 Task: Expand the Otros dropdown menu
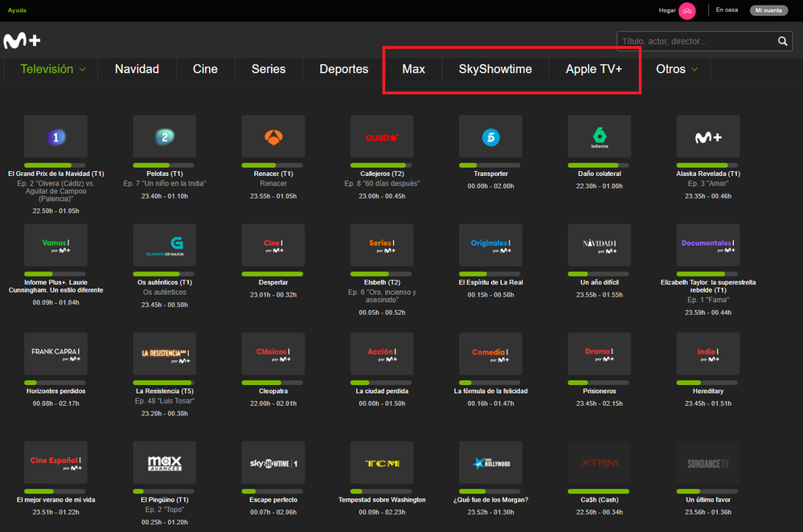tap(677, 69)
